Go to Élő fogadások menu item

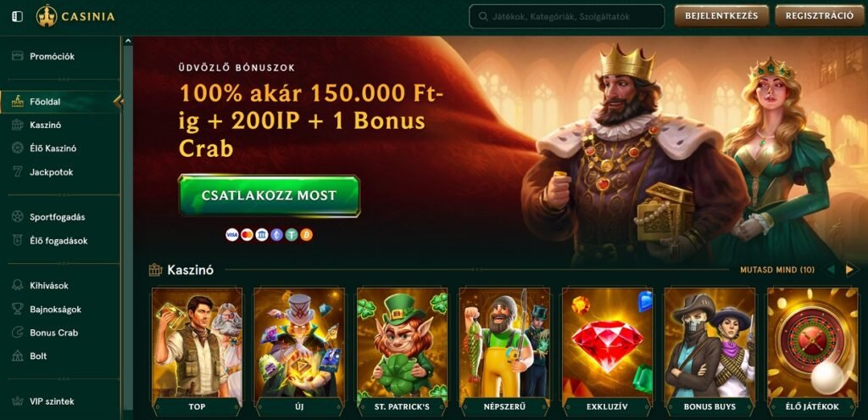[60, 240]
